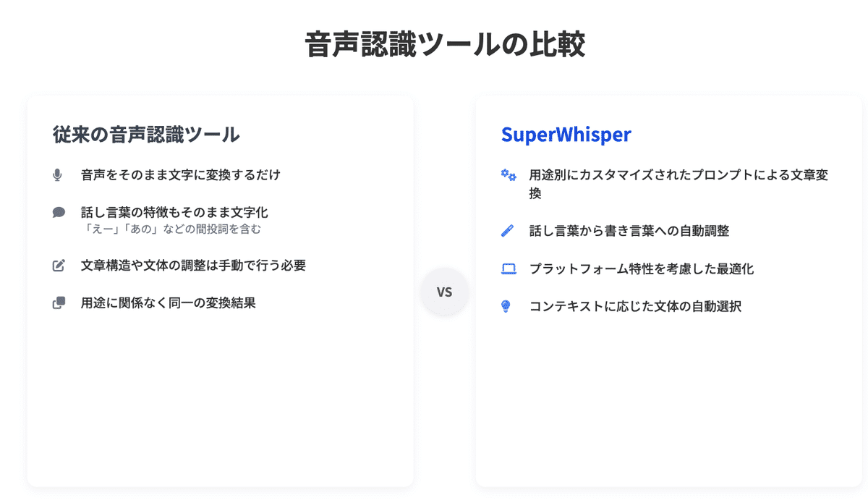868x503 pixels.
Task: Click the コンテキストに応じた文体の自動選択 text
Action: click(x=635, y=306)
